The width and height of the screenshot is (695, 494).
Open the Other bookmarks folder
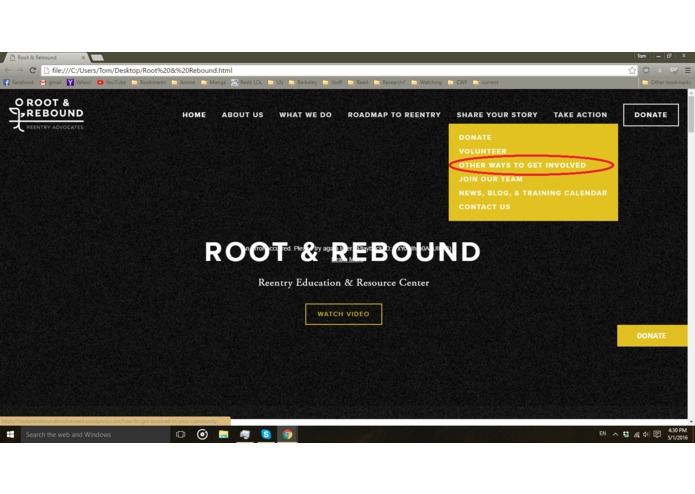667,82
